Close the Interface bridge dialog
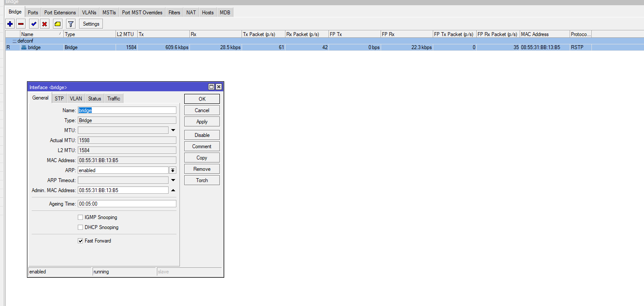The image size is (644, 306). point(219,87)
